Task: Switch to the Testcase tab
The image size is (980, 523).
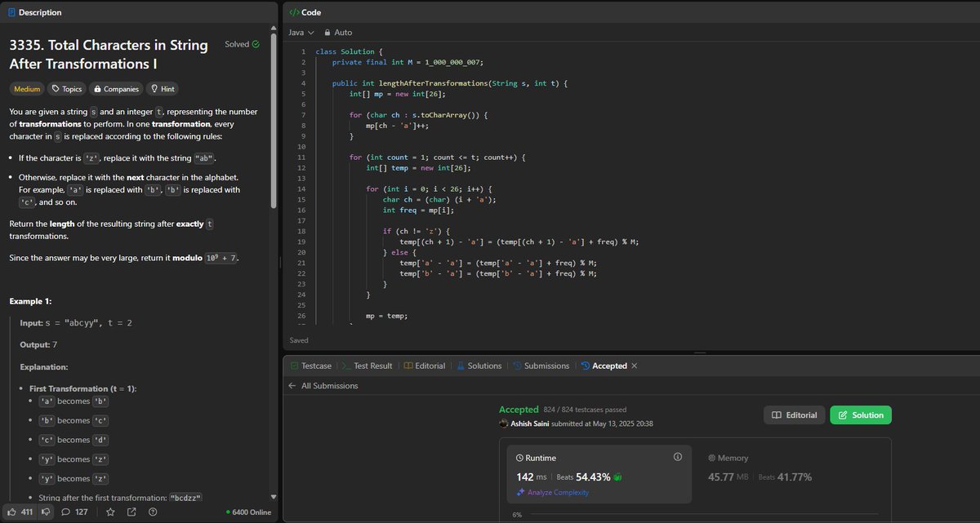Action: 310,366
